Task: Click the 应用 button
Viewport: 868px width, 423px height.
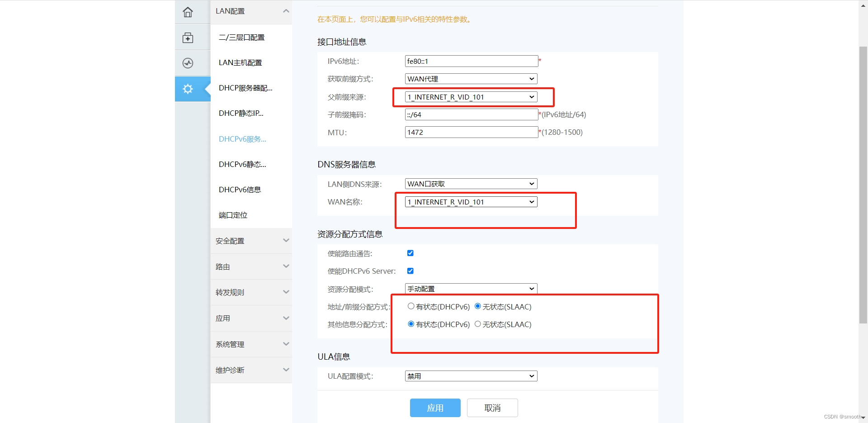Action: 435,407
